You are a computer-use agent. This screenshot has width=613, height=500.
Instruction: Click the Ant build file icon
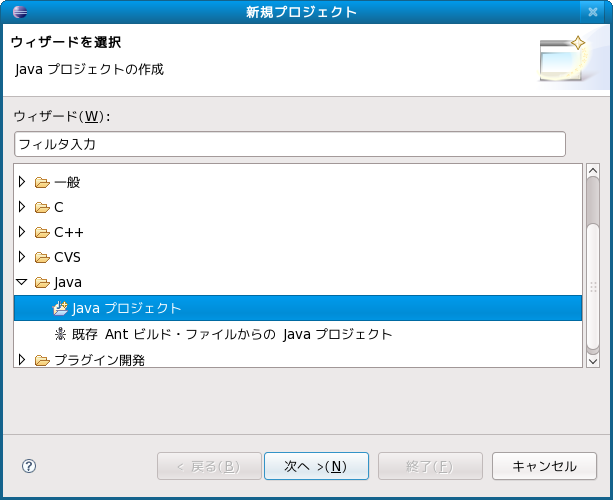click(60, 334)
